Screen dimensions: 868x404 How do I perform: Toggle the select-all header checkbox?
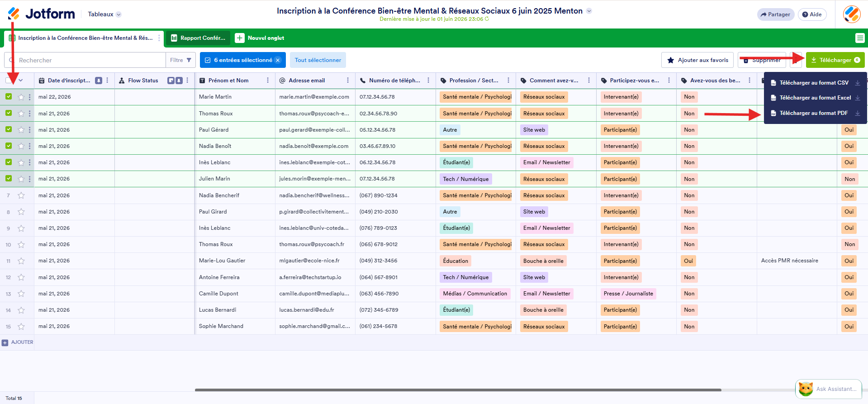(9, 81)
